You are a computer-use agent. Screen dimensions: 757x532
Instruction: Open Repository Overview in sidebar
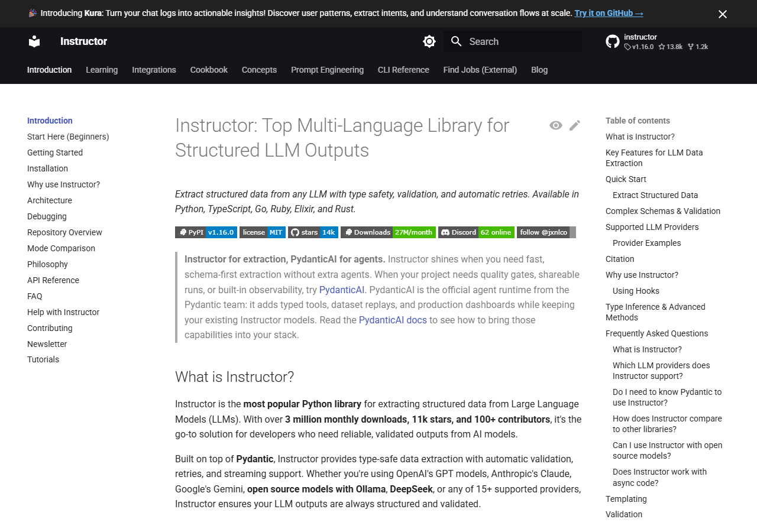tap(64, 232)
